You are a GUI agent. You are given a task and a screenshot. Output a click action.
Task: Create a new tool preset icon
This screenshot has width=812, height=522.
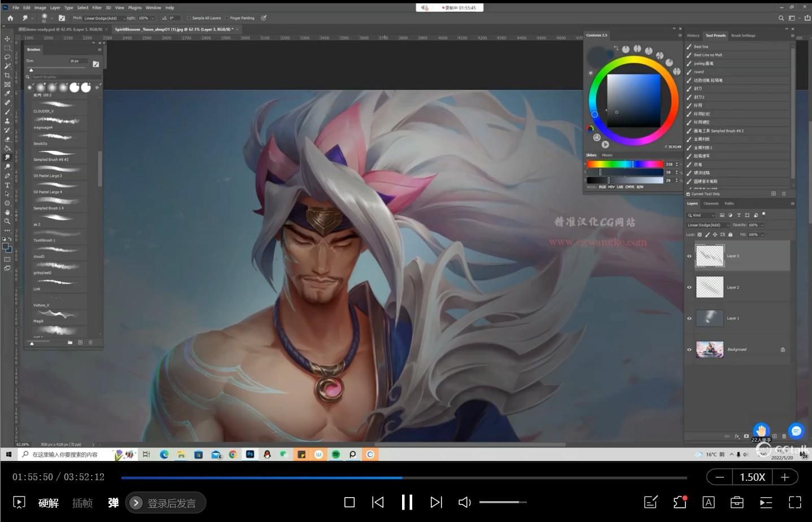[773, 194]
